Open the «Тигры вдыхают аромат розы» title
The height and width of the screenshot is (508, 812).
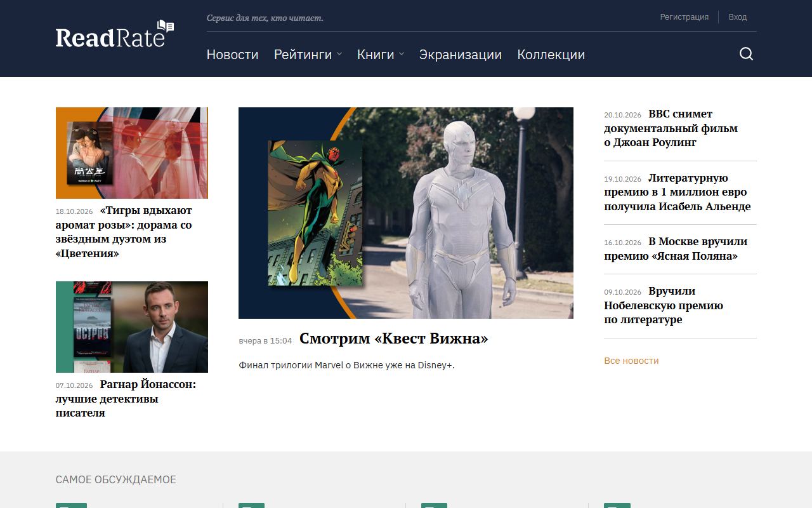pyautogui.click(x=124, y=232)
